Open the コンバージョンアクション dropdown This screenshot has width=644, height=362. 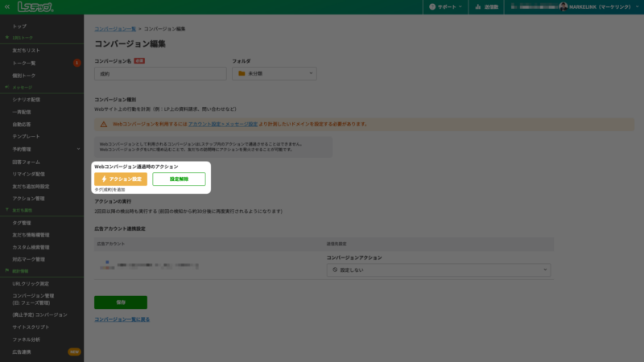(x=439, y=270)
